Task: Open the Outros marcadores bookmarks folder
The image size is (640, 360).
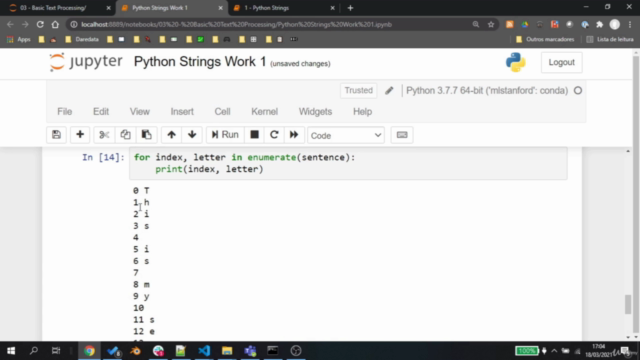Action: [545, 39]
